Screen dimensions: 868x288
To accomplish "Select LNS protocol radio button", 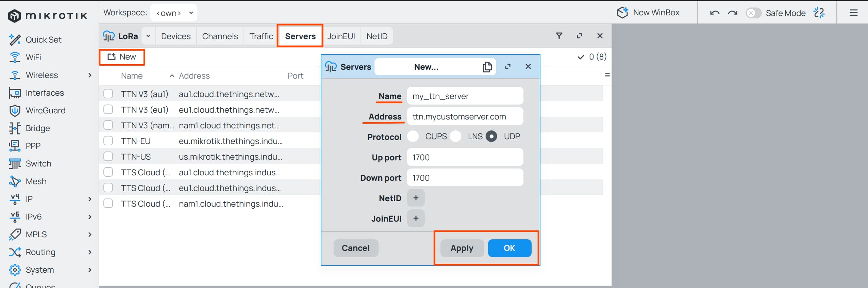I will tap(455, 137).
